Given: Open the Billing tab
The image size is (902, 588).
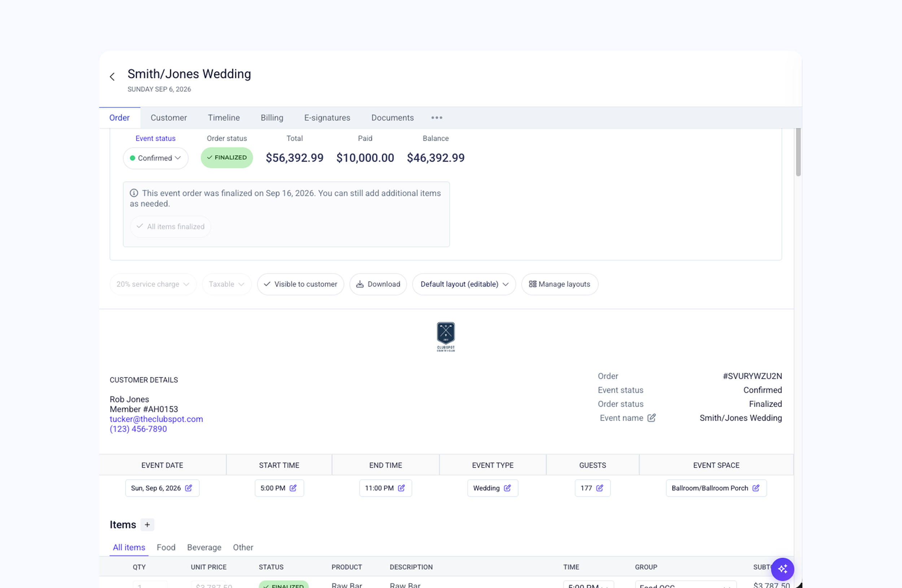Looking at the screenshot, I should click(x=272, y=118).
